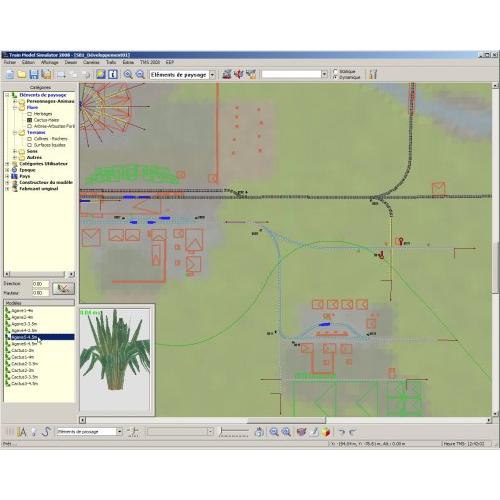
Task: Select Constructeur du modèle in tree
Action: 46,182
